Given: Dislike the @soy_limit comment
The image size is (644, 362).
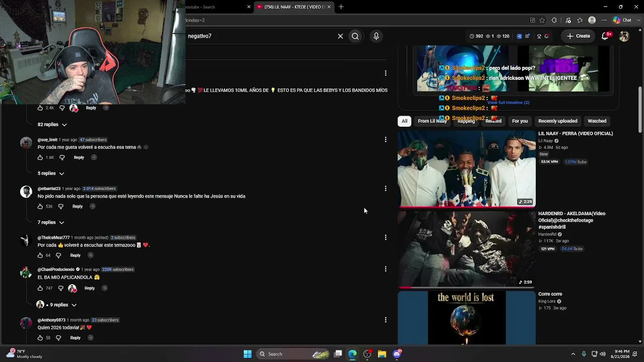Looking at the screenshot, I should [x=62, y=157].
